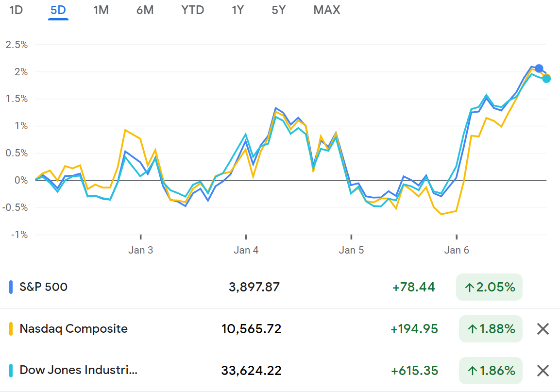Switch to the 6M range tab
560x392 pixels.
click(x=145, y=10)
